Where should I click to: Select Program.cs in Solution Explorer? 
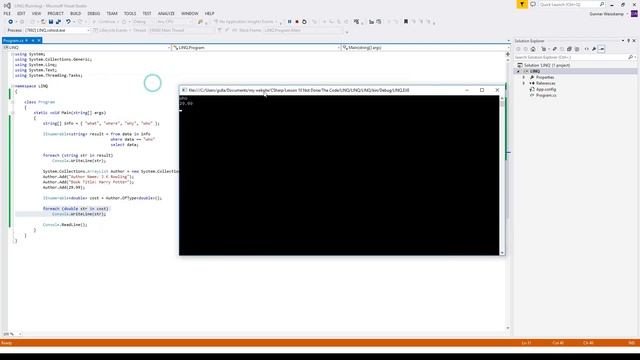tap(546, 95)
